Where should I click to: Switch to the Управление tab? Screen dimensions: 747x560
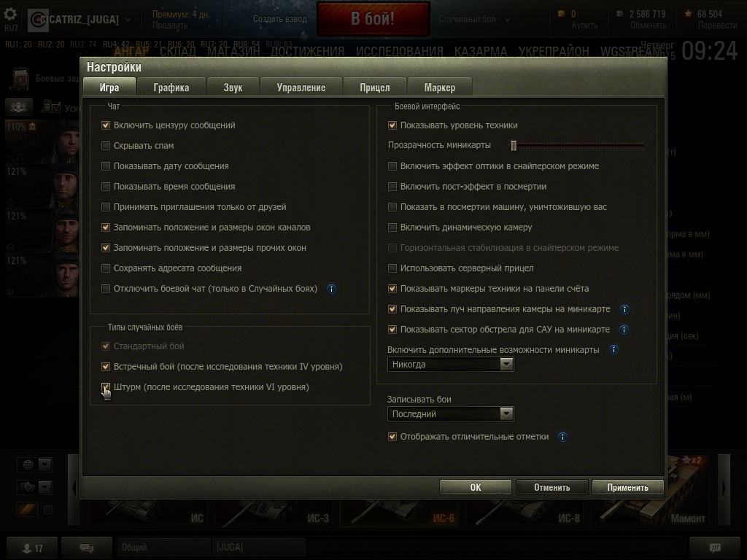coord(301,87)
